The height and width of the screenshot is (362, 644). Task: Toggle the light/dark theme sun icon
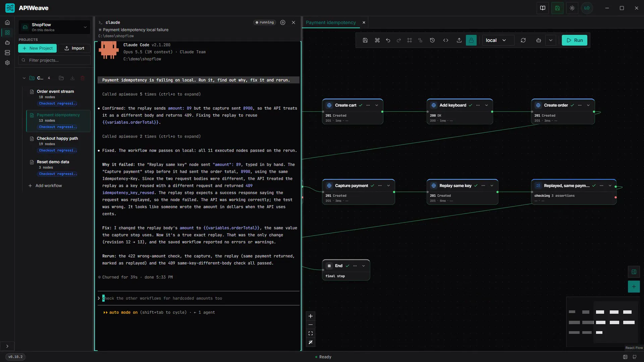[x=572, y=8]
